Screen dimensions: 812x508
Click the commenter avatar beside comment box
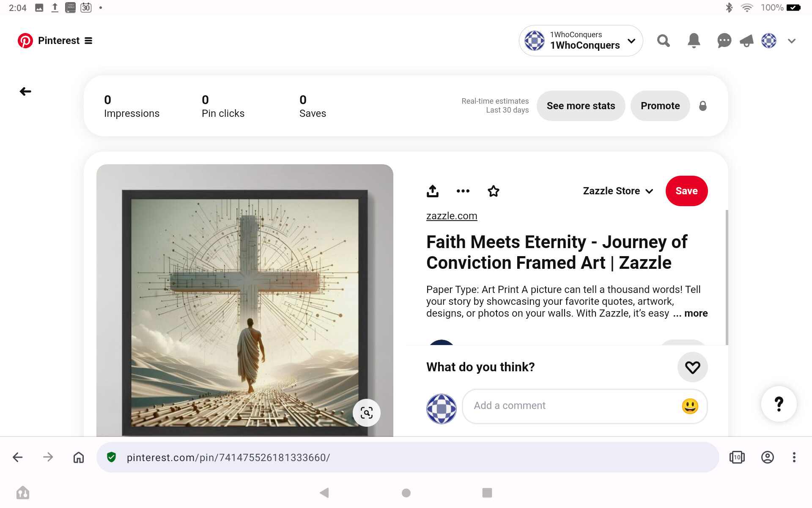[441, 409]
